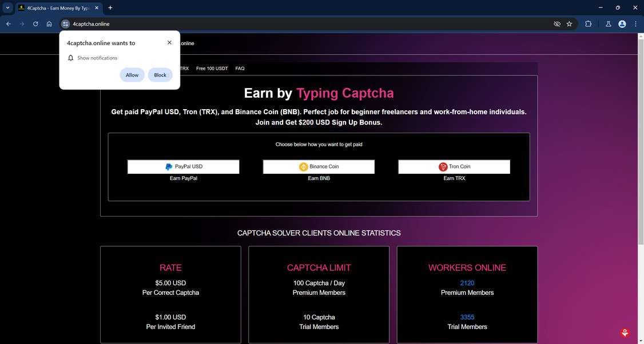Block notifications from 4captcha.online
Screen dimensions: 644x344
pyautogui.click(x=160, y=75)
